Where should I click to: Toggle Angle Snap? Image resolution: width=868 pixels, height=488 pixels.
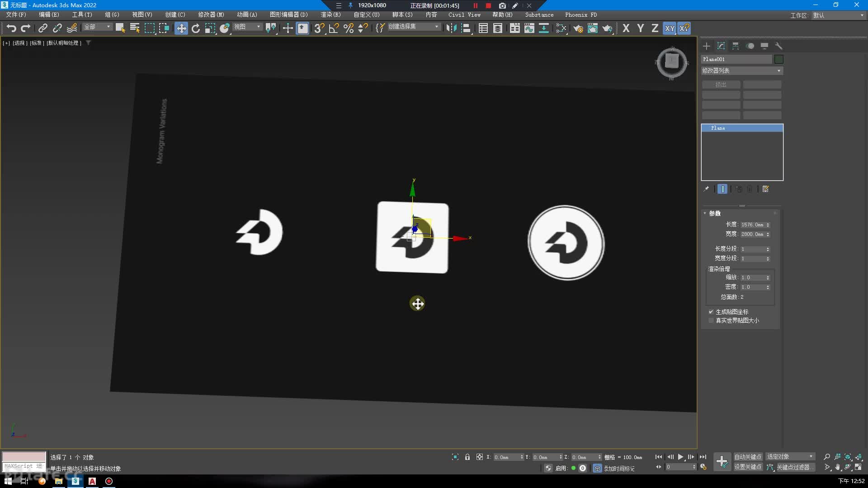tap(334, 28)
